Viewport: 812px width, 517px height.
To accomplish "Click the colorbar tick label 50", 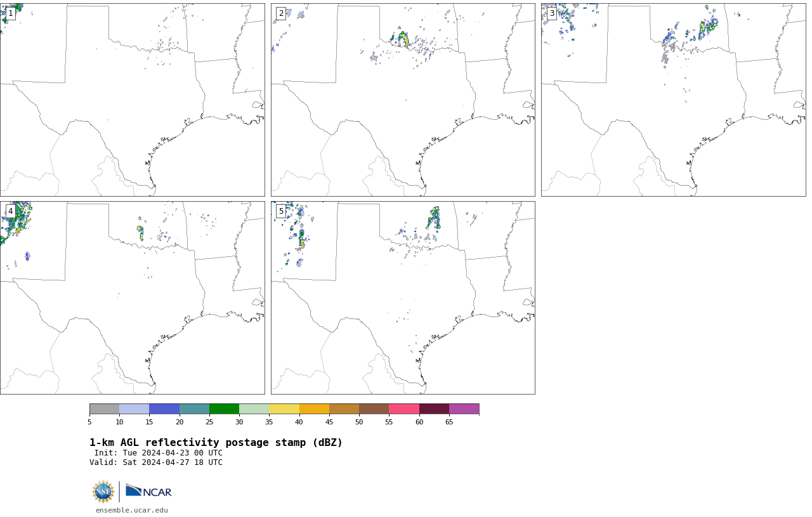I will (x=359, y=422).
